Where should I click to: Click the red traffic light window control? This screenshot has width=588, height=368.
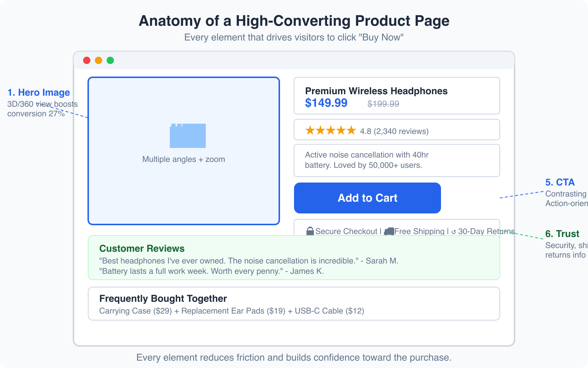(87, 60)
